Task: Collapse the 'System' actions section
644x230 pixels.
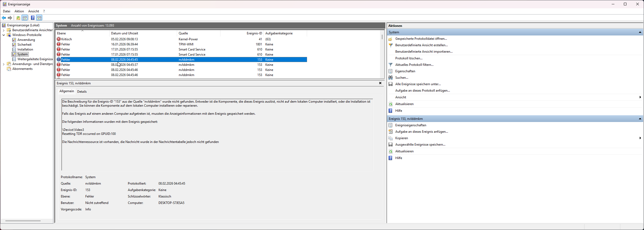Action: [640, 32]
